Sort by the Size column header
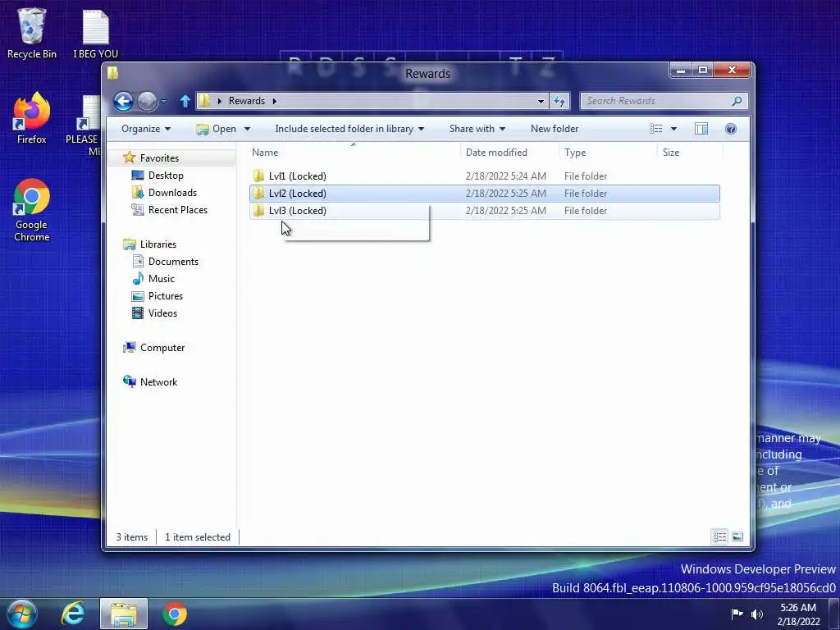The width and height of the screenshot is (840, 630). pyautogui.click(x=690, y=152)
